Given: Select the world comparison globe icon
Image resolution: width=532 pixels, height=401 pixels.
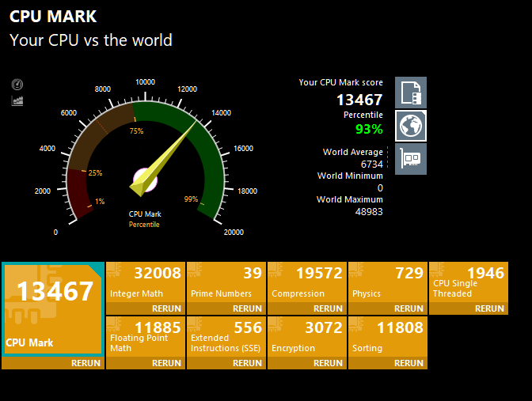Looking at the screenshot, I should point(411,126).
